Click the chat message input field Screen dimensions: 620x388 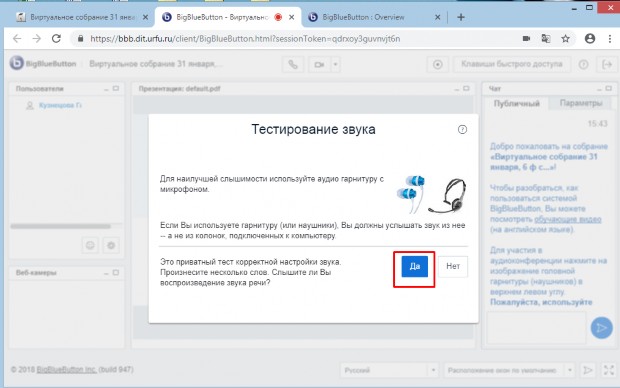537,328
